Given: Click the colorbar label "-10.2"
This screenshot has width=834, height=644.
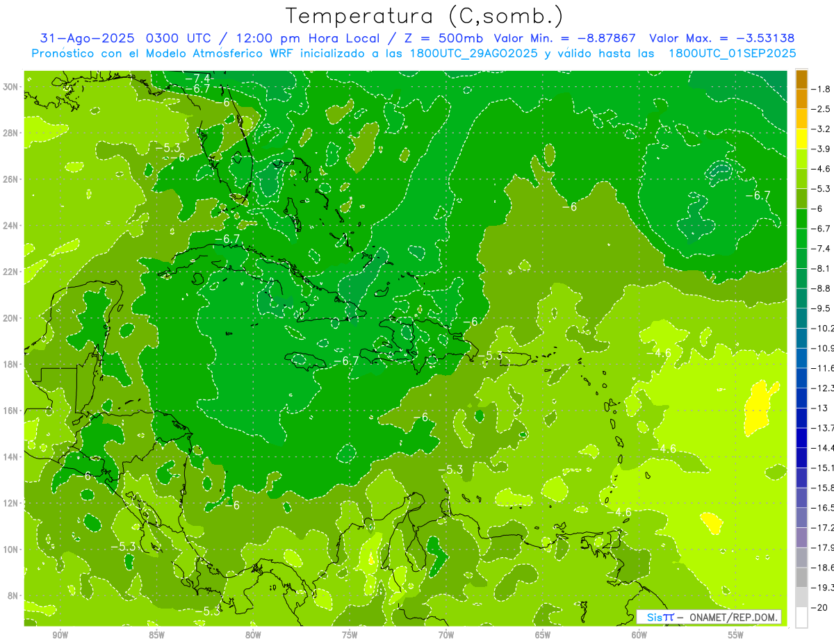Looking at the screenshot, I should [x=822, y=328].
